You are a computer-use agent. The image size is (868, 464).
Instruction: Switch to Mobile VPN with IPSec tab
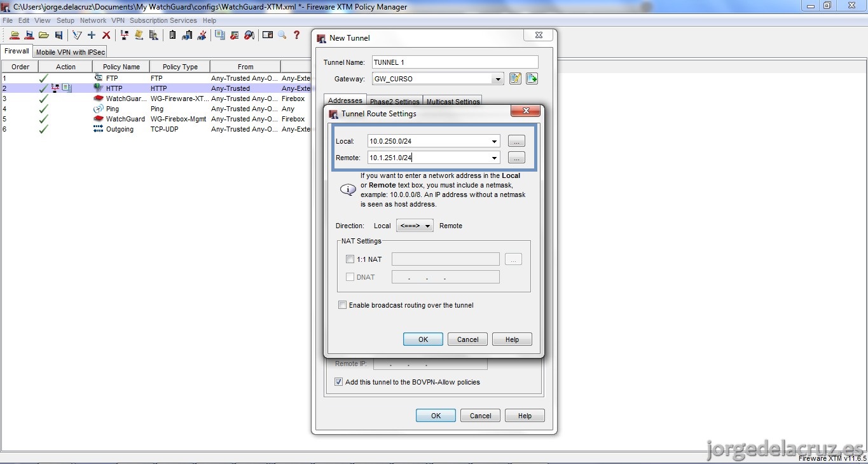[x=70, y=52]
